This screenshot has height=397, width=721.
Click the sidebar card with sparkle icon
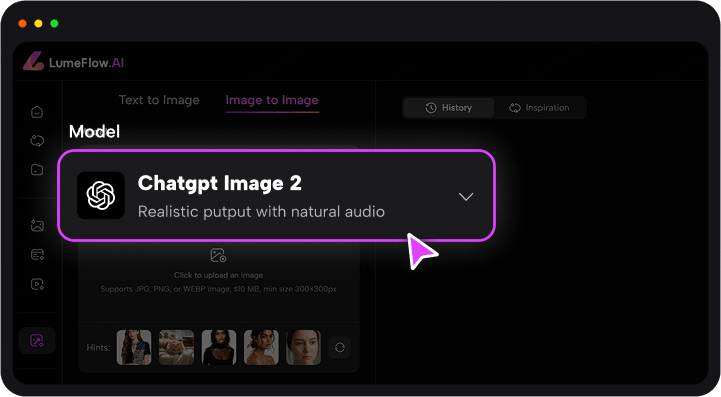(x=37, y=254)
